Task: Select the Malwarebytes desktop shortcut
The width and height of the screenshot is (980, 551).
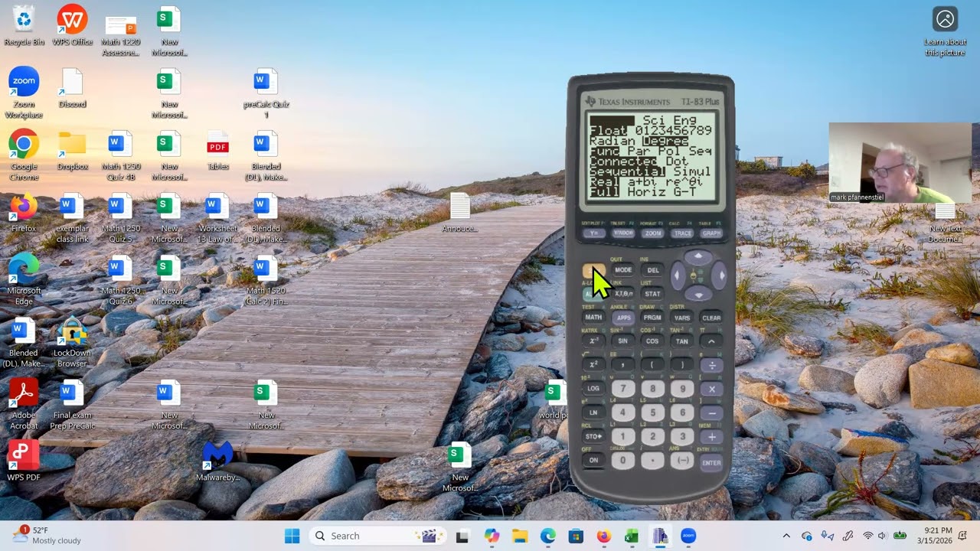Action: point(217,461)
